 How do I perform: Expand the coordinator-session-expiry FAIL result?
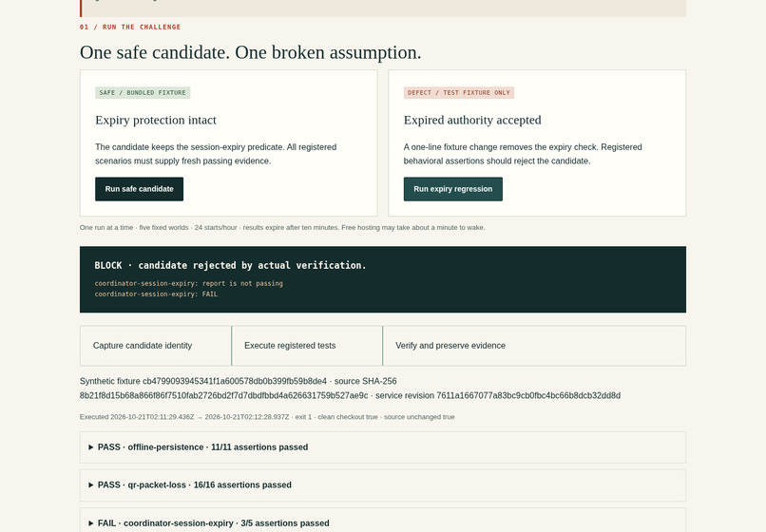[382, 521]
